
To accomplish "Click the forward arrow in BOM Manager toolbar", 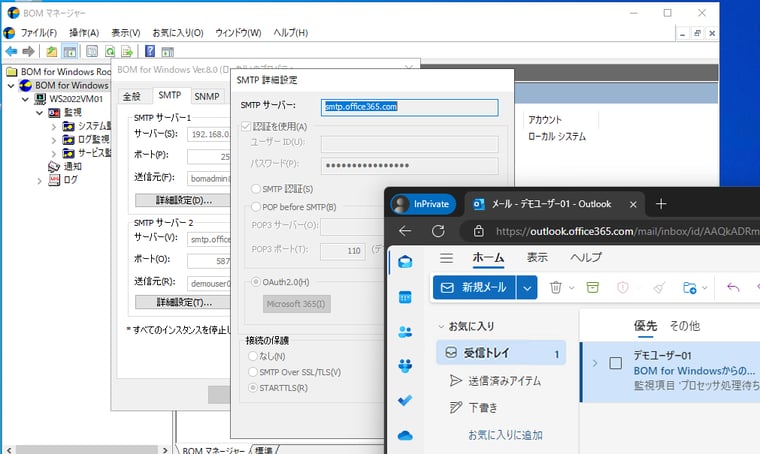I will pyautogui.click(x=29, y=51).
